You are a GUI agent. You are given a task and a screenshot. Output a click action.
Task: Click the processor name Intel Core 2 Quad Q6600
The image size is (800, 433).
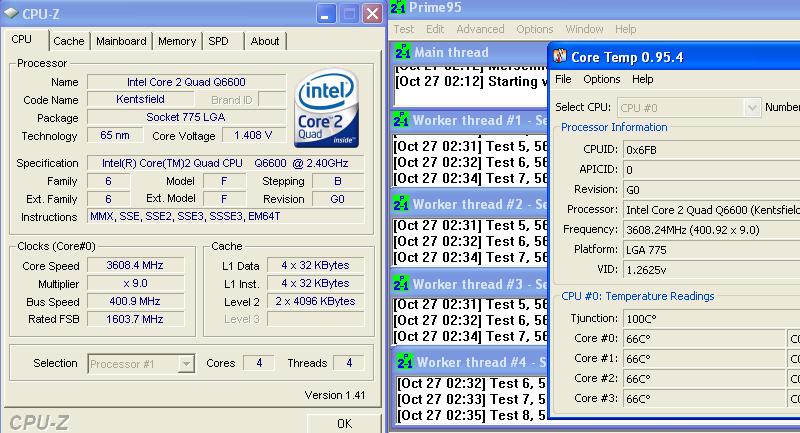186,82
